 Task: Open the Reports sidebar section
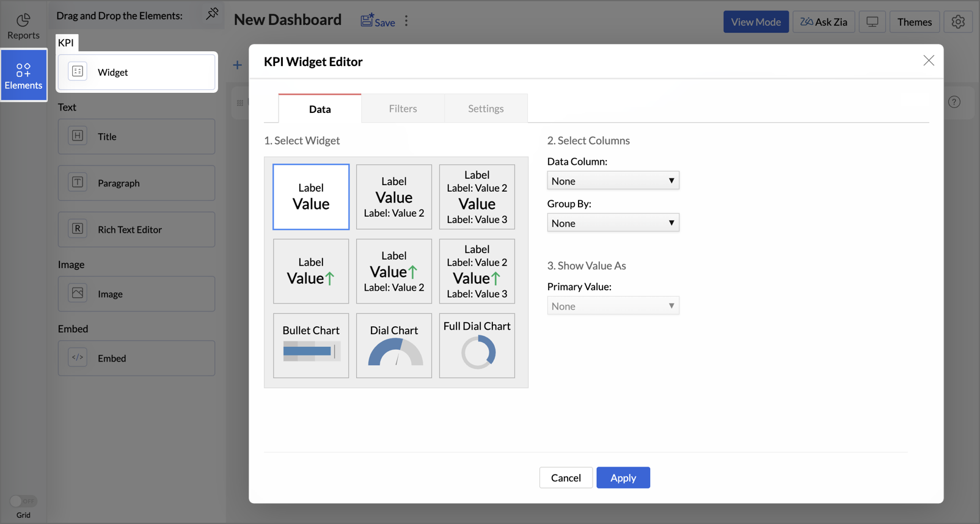point(23,27)
